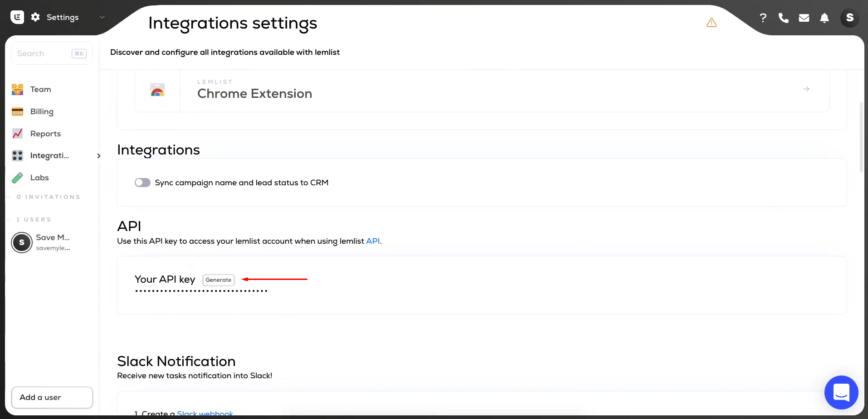
Task: Click the 1 USERS section label
Action: pyautogui.click(x=34, y=220)
